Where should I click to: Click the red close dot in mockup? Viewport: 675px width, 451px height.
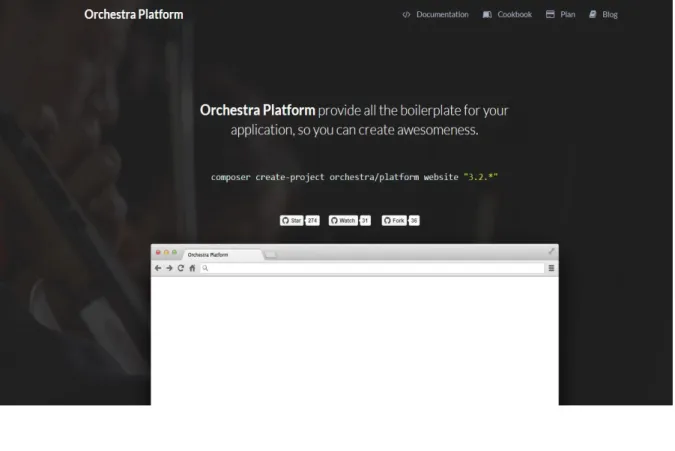[158, 252]
